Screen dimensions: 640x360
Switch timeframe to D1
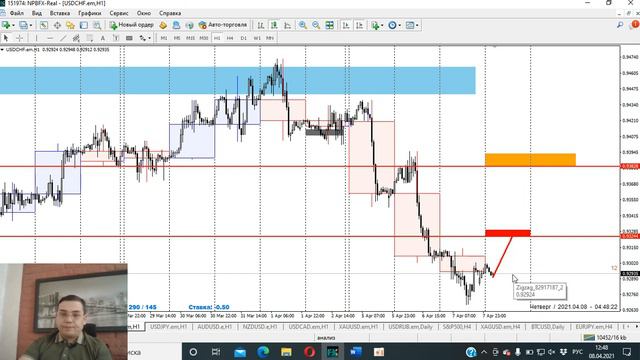244,38
